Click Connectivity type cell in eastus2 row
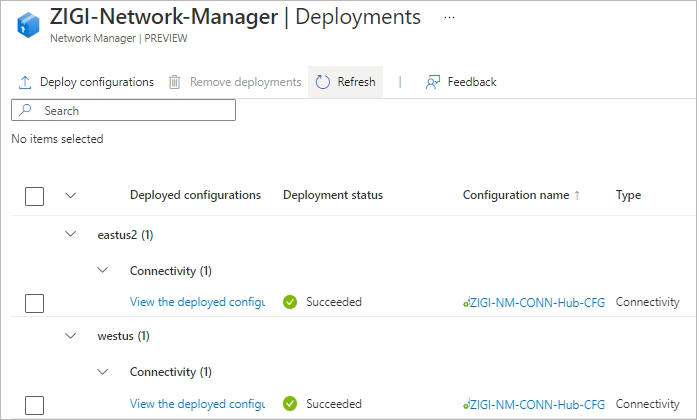Viewport: 697px width, 420px height. pyautogui.click(x=648, y=302)
